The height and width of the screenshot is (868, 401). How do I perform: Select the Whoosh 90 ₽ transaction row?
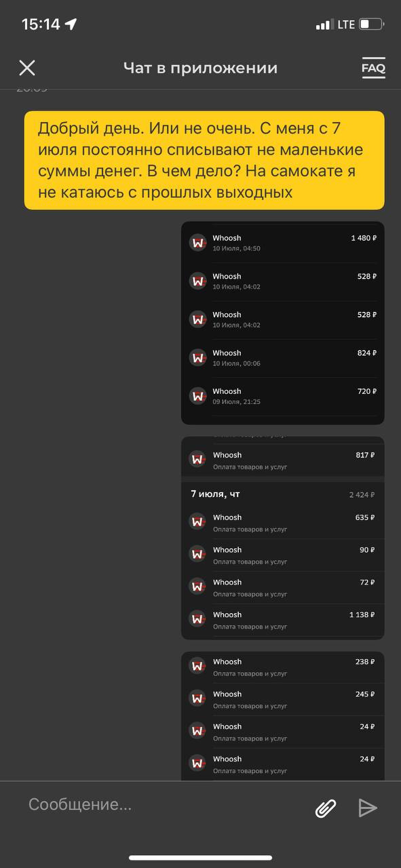(283, 555)
